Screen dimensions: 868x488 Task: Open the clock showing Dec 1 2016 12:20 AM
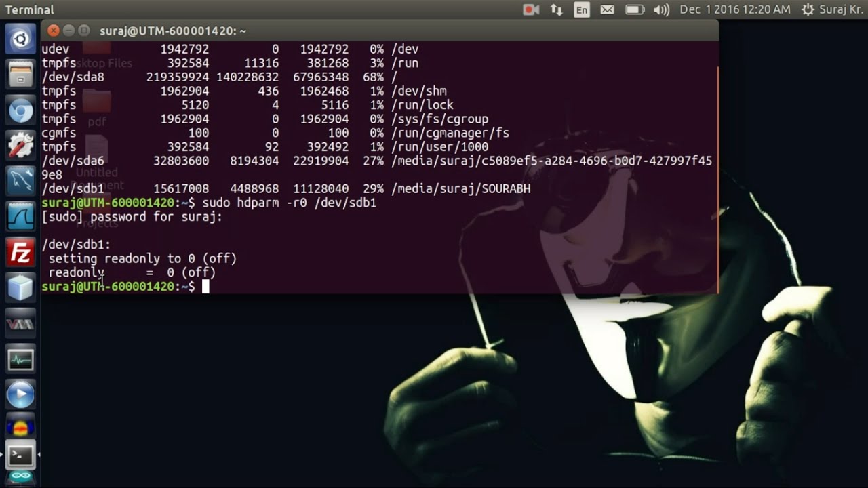(x=735, y=9)
